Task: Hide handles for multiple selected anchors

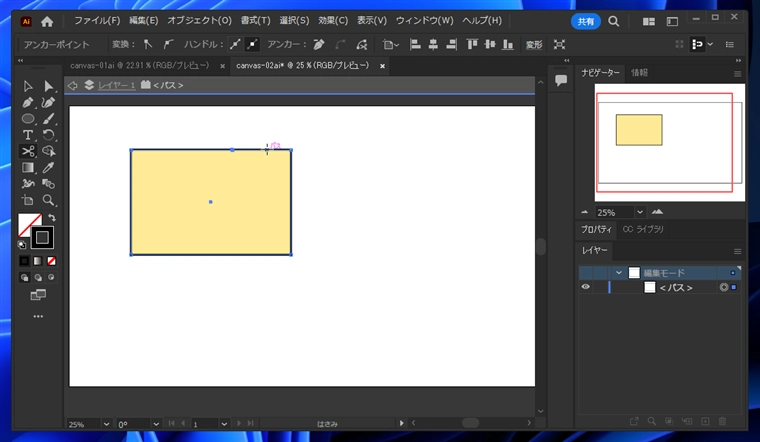Action: pyautogui.click(x=253, y=45)
